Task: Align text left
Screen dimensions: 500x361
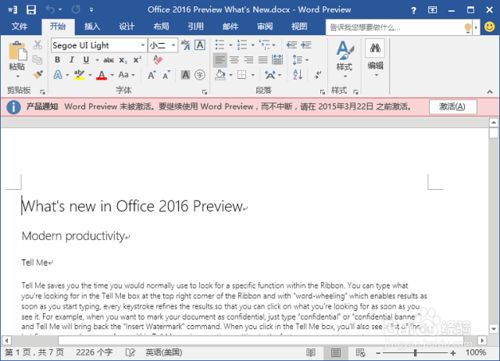Action: (220, 60)
